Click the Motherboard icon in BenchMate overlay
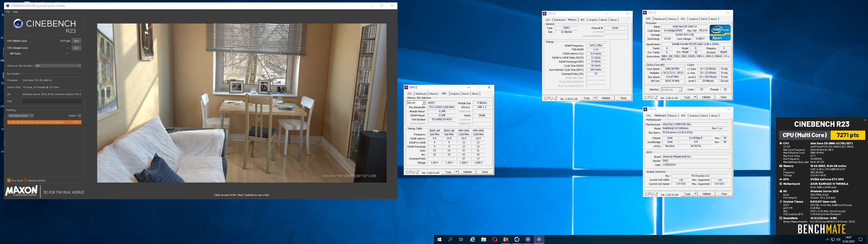Viewport: 868px width, 244px height. pos(781,184)
